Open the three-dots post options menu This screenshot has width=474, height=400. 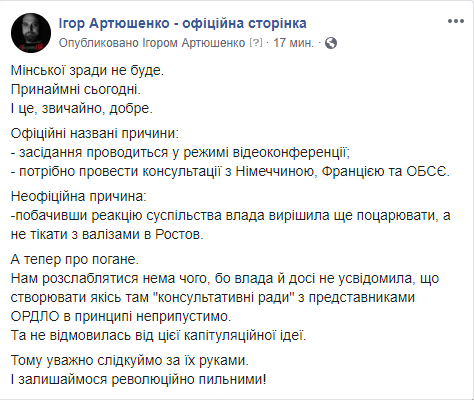click(x=456, y=21)
